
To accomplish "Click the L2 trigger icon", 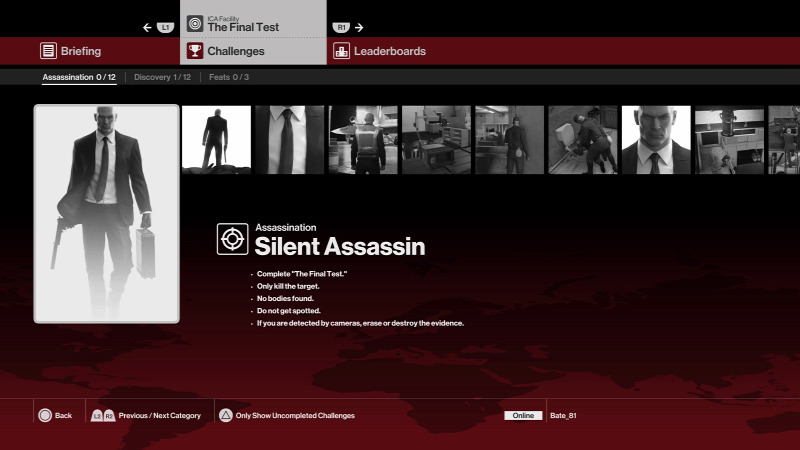I will [x=97, y=416].
